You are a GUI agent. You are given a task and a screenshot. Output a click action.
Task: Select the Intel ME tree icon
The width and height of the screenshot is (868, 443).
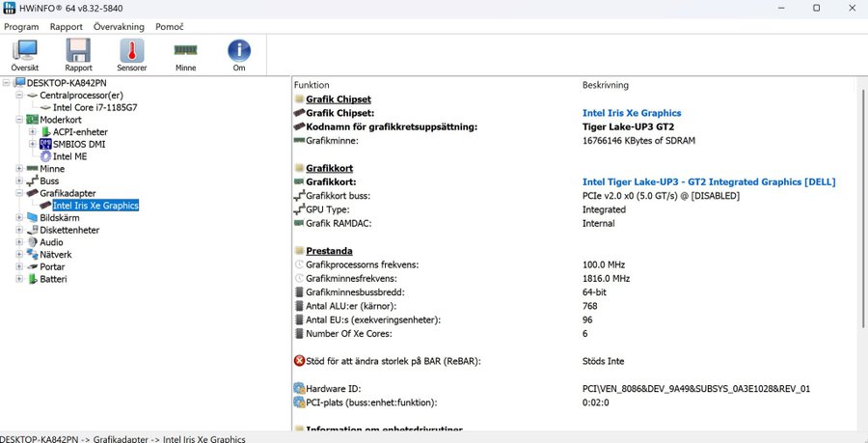45,156
